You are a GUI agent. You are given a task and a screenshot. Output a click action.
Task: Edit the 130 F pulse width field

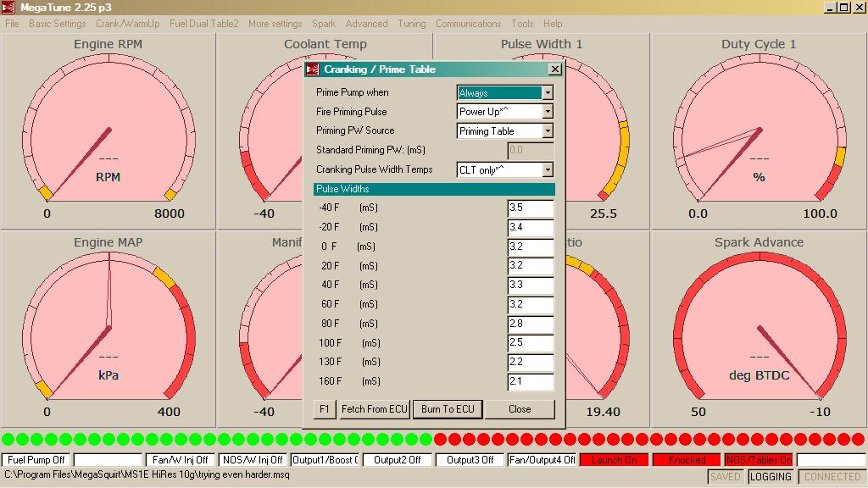tap(531, 362)
